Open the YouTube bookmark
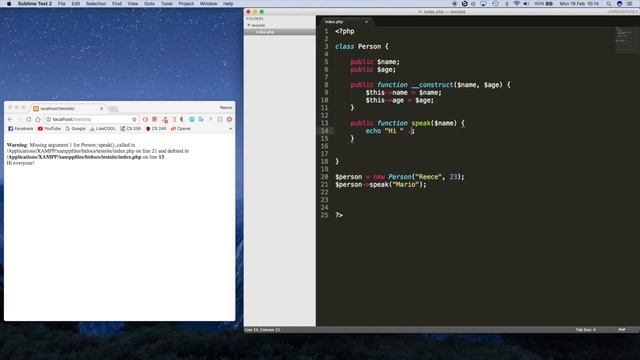The image size is (640, 360). 49,129
